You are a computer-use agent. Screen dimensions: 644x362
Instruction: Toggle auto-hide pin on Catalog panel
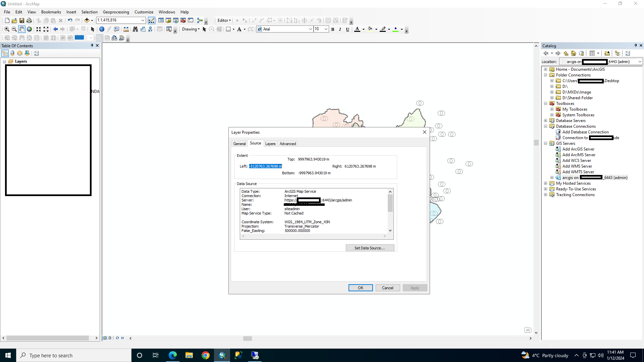coord(636,46)
